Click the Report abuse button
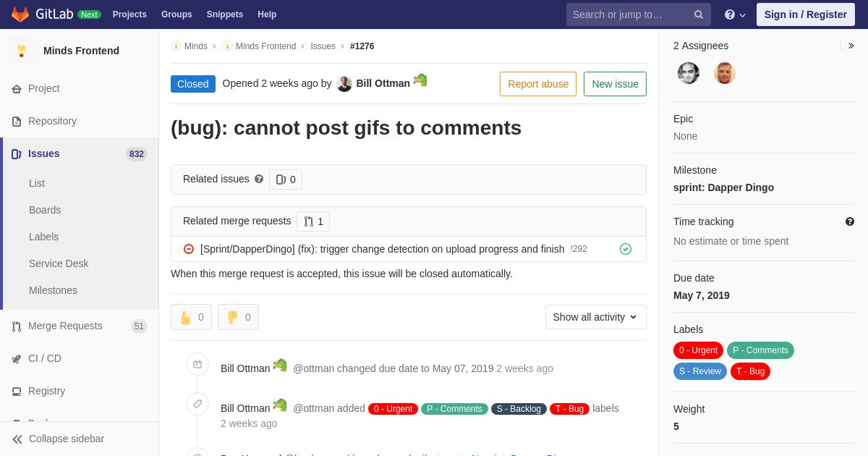Viewport: 868px width, 456px height. (x=538, y=84)
